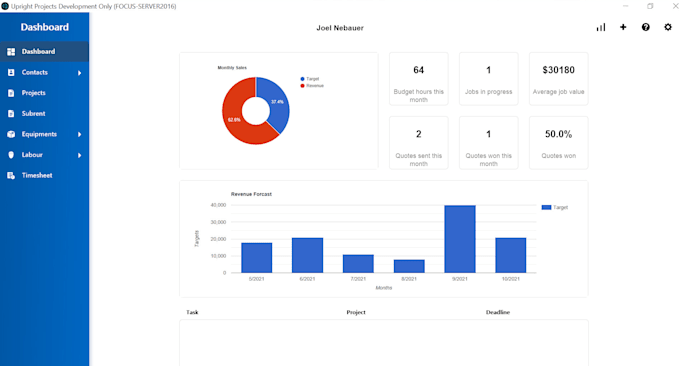Click the Labour shield icon

point(11,155)
